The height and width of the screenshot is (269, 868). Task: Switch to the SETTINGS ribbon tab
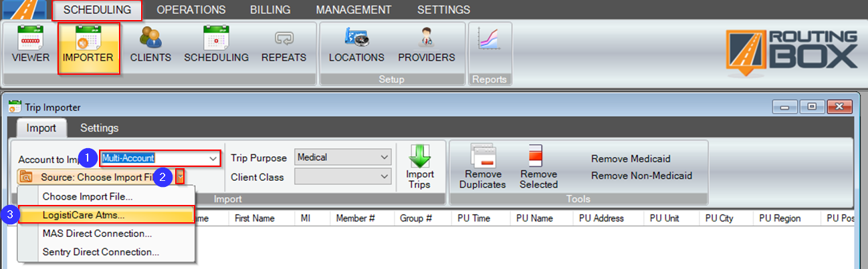[x=443, y=10]
